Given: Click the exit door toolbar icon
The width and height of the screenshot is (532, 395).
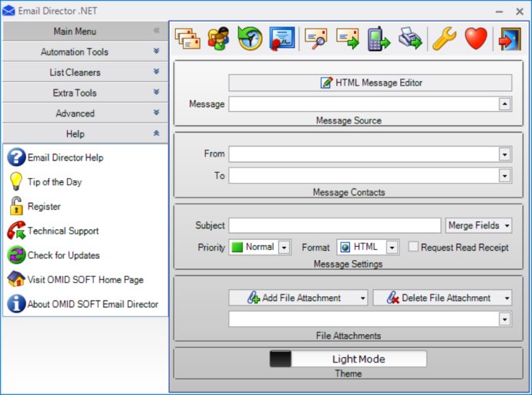Looking at the screenshot, I should pos(510,39).
